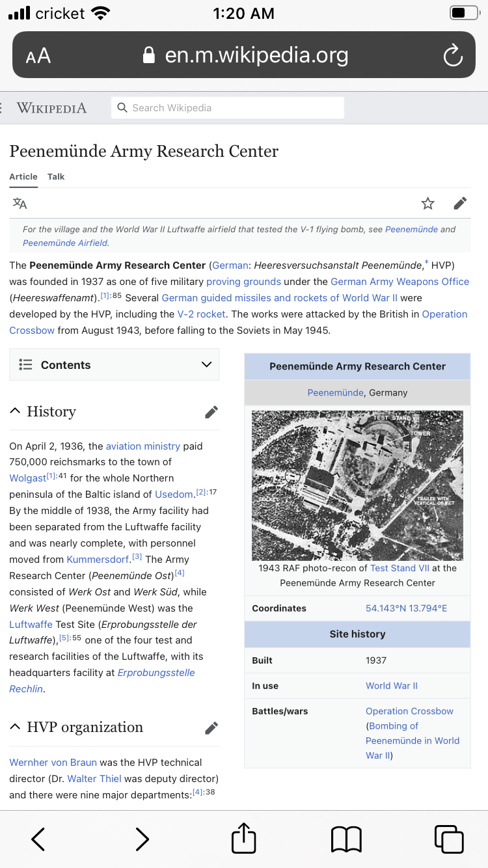Jump to citation [5] after Luftwaffe
The image size is (488, 868).
coord(64,638)
